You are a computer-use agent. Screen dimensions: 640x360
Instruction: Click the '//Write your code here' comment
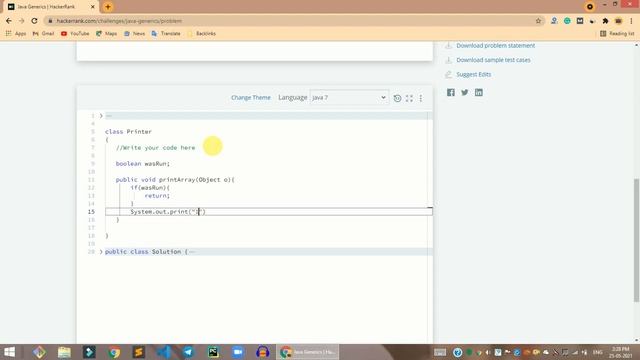click(x=156, y=148)
